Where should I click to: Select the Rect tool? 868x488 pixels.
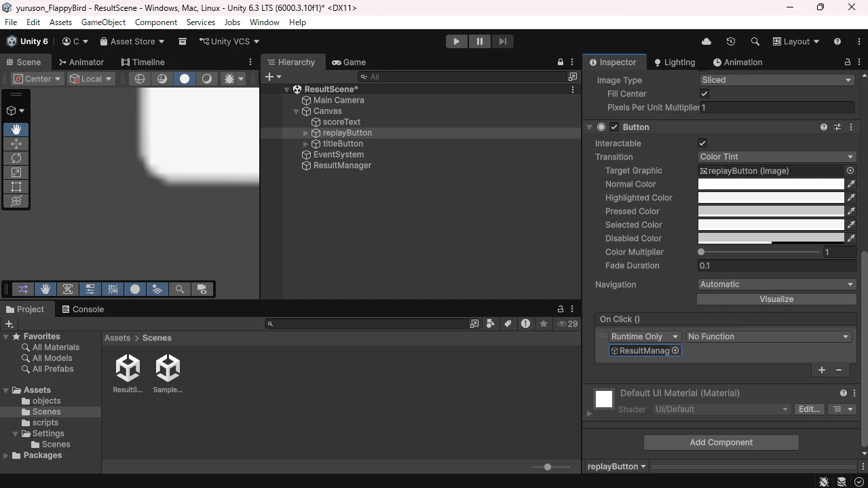[16, 187]
